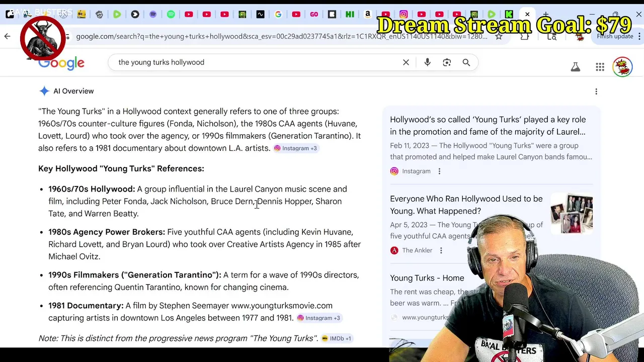Open the Google apps grid
The width and height of the screenshot is (644, 362).
click(x=600, y=67)
